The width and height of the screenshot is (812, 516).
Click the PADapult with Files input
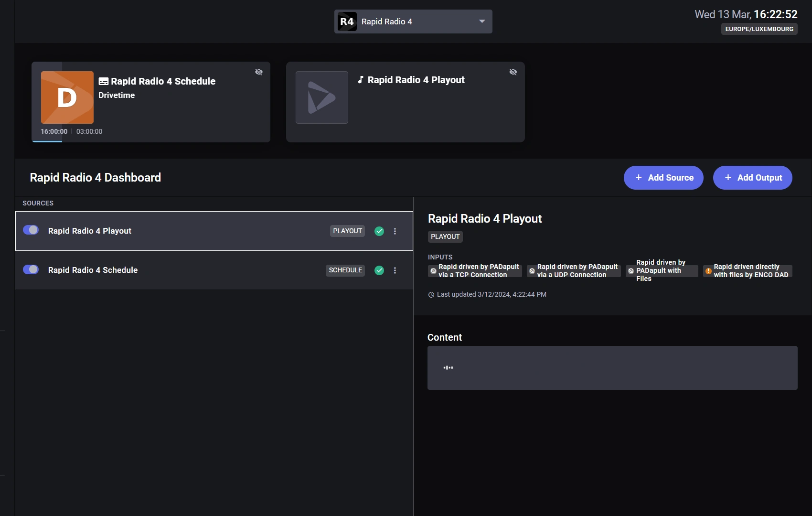pyautogui.click(x=662, y=271)
